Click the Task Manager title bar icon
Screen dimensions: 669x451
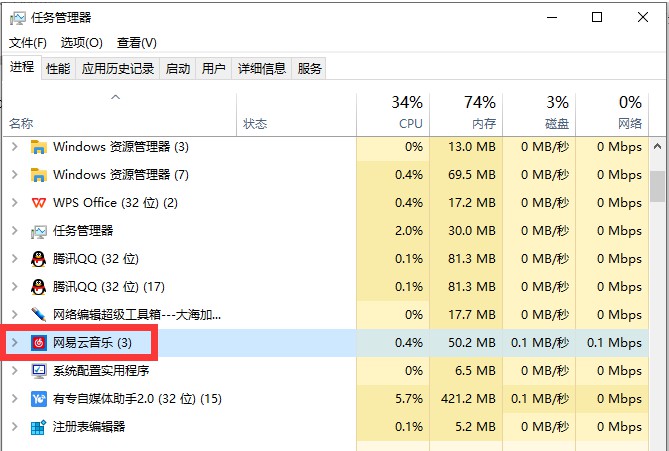17,17
